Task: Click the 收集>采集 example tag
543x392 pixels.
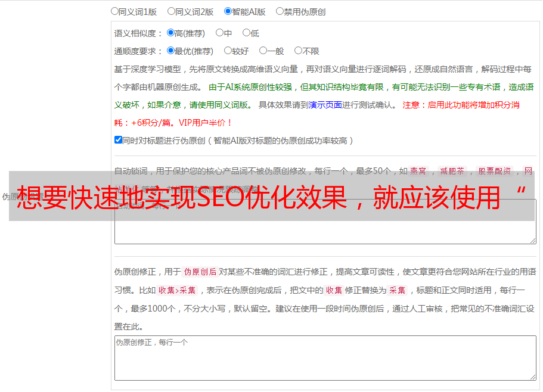Action: [177, 290]
